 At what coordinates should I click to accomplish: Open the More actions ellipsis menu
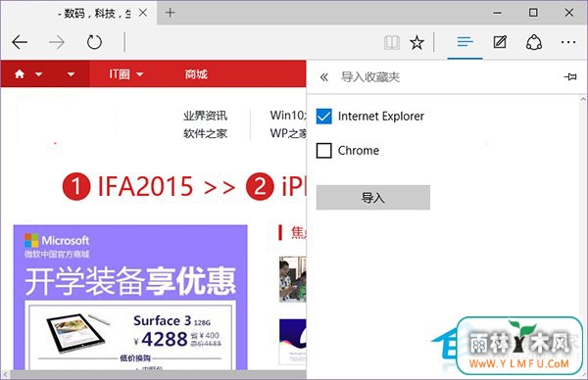[x=568, y=42]
